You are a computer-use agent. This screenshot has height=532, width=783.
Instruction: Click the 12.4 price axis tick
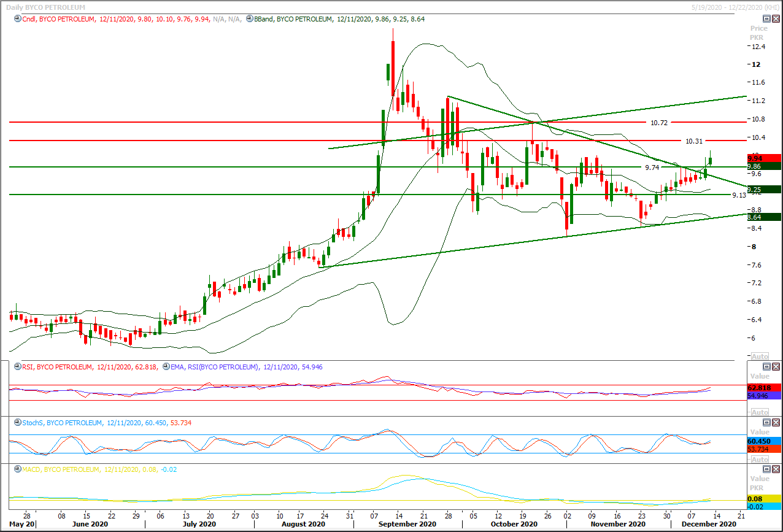(x=758, y=47)
